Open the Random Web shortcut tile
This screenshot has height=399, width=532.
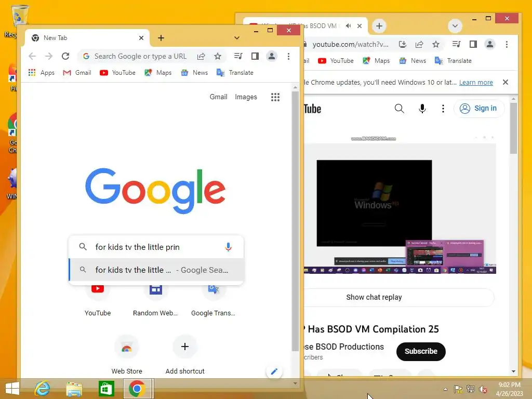click(x=155, y=300)
